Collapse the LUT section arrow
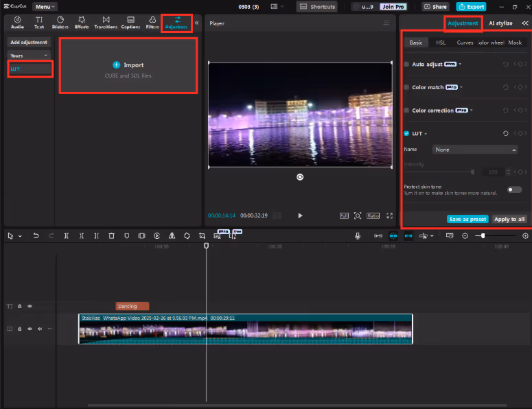 [x=426, y=134]
